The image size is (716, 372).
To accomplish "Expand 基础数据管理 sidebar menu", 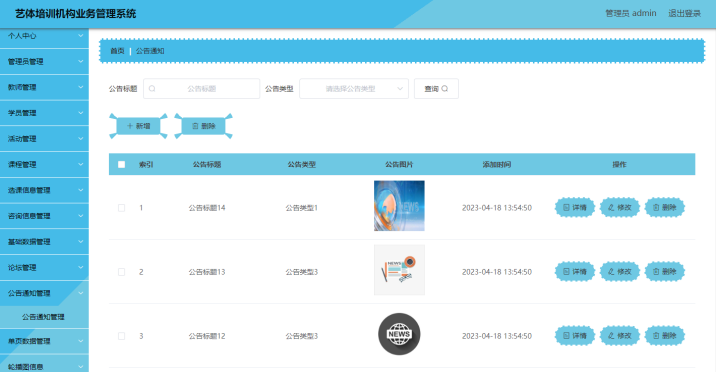I will pos(44,242).
